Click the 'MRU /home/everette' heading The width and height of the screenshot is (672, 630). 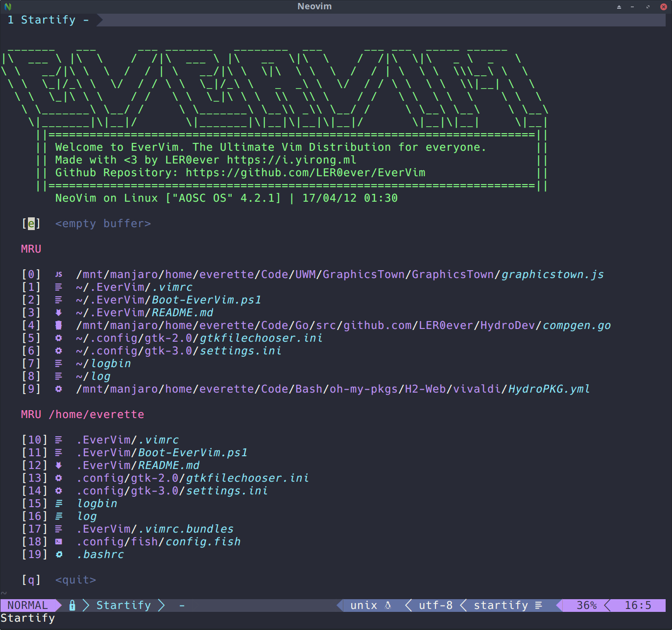83,415
